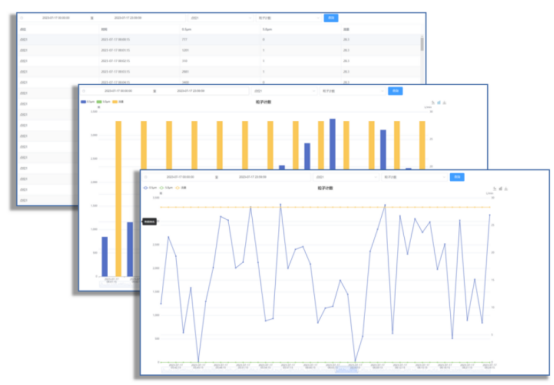This screenshot has height=385, width=554.
Task: Open the measuring point dropdown in bar chart window
Action: coord(284,91)
